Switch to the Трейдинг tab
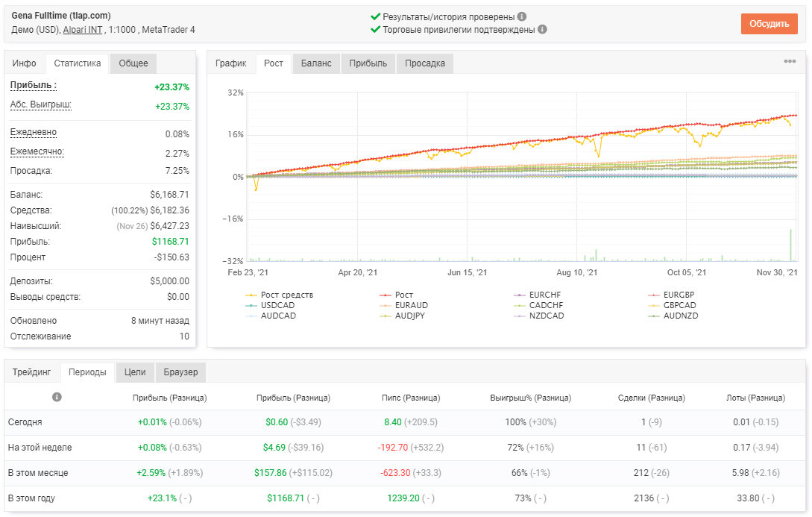 (x=31, y=372)
